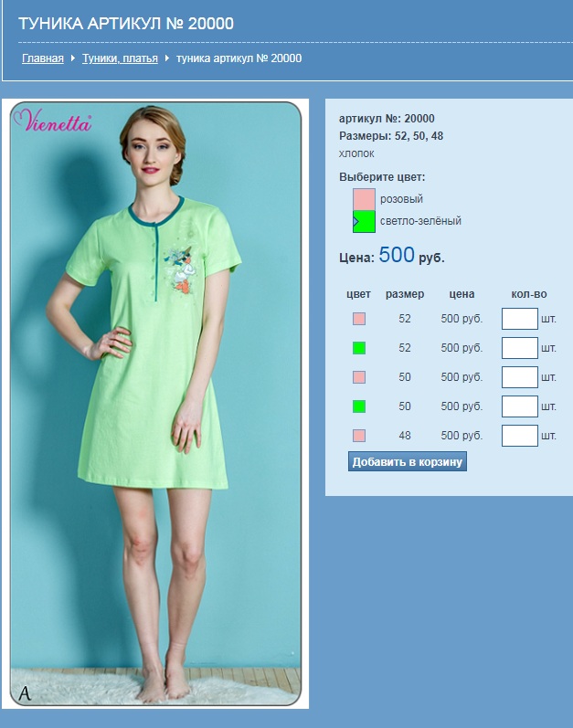The height and width of the screenshot is (728, 573).
Task: Click the светло-зелёный color label text
Action: coord(420,221)
